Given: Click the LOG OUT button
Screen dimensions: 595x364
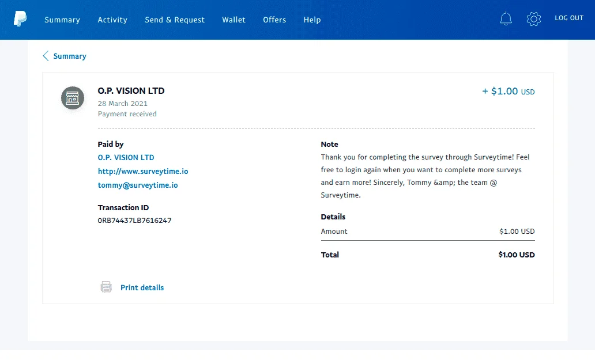Looking at the screenshot, I should (x=569, y=18).
